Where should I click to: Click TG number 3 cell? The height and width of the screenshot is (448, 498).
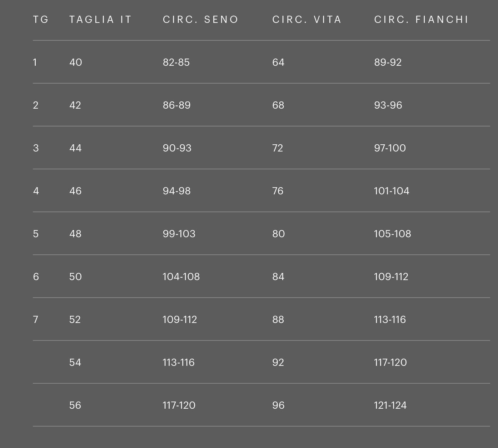tap(36, 148)
